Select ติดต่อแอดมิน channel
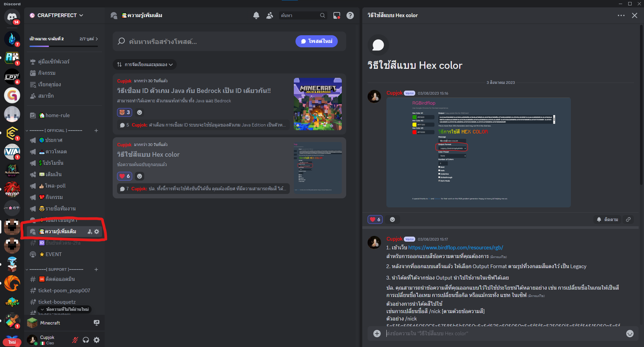 click(64, 279)
